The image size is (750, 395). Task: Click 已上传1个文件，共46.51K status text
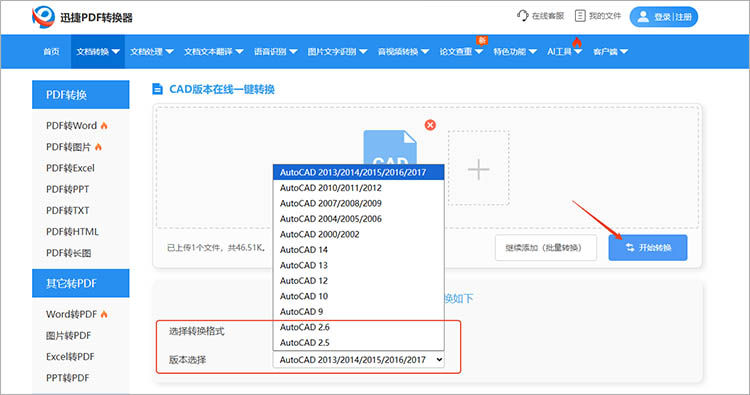point(216,248)
